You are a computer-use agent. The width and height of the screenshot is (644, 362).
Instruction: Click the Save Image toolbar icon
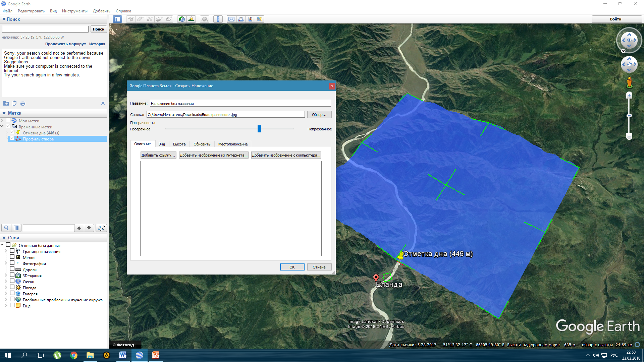[250, 19]
